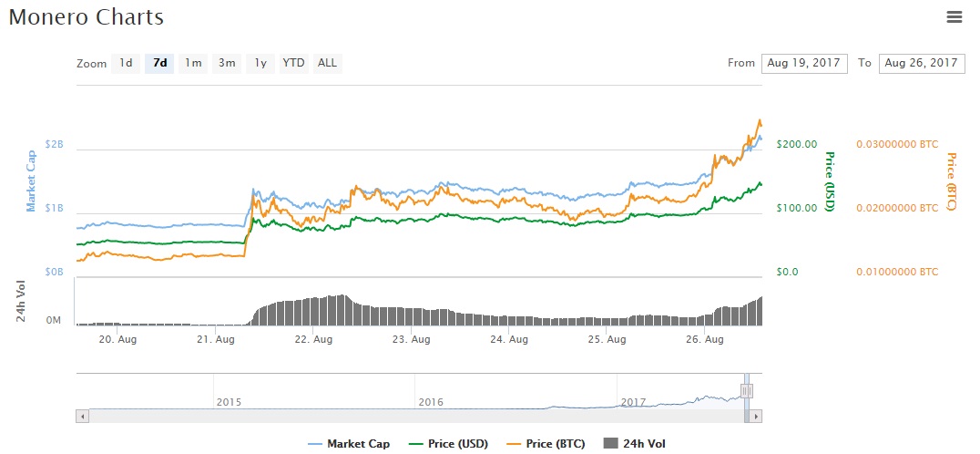The image size is (980, 454).
Task: Click the $200.00 price label
Action: pos(797,144)
